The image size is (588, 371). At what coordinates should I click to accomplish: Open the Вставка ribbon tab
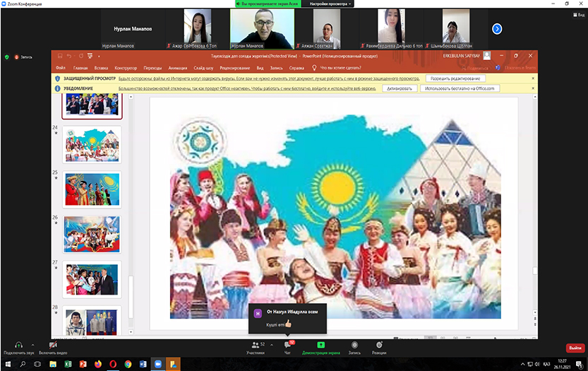click(102, 68)
